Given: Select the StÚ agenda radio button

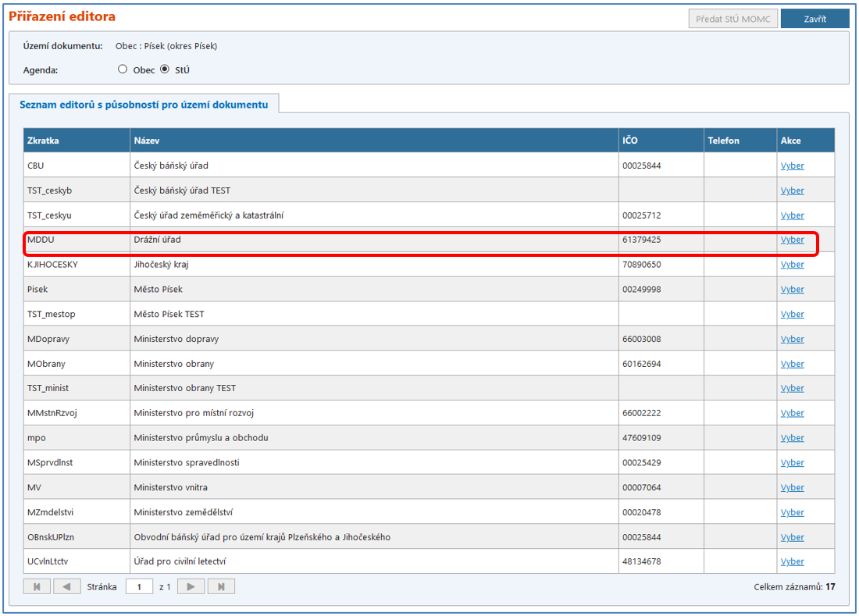Looking at the screenshot, I should pyautogui.click(x=165, y=69).
